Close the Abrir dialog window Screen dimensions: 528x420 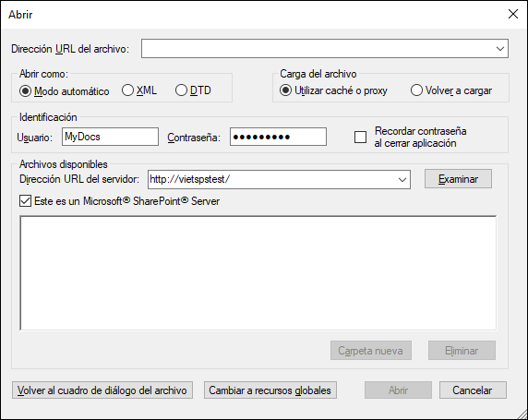tap(513, 14)
